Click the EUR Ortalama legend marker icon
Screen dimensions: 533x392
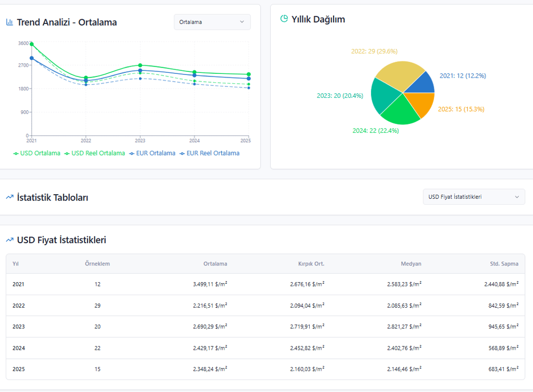pos(132,154)
